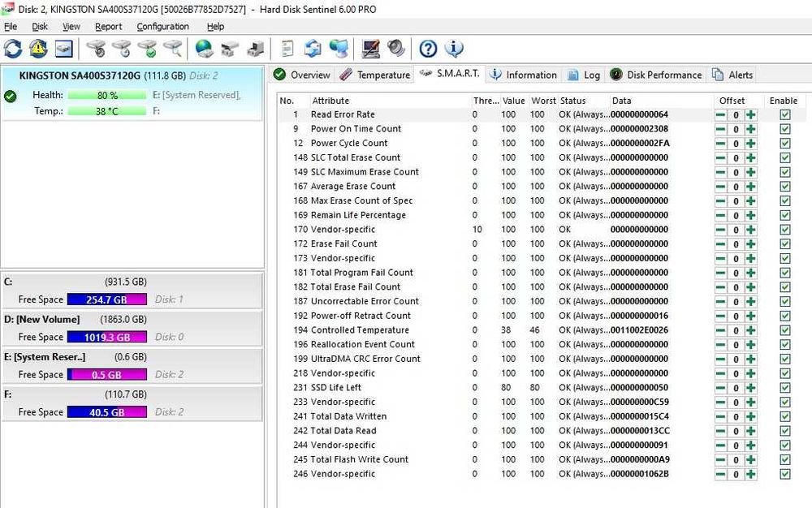Click offset value field for Power-off Retract Count
812x508 pixels.
tap(736, 316)
